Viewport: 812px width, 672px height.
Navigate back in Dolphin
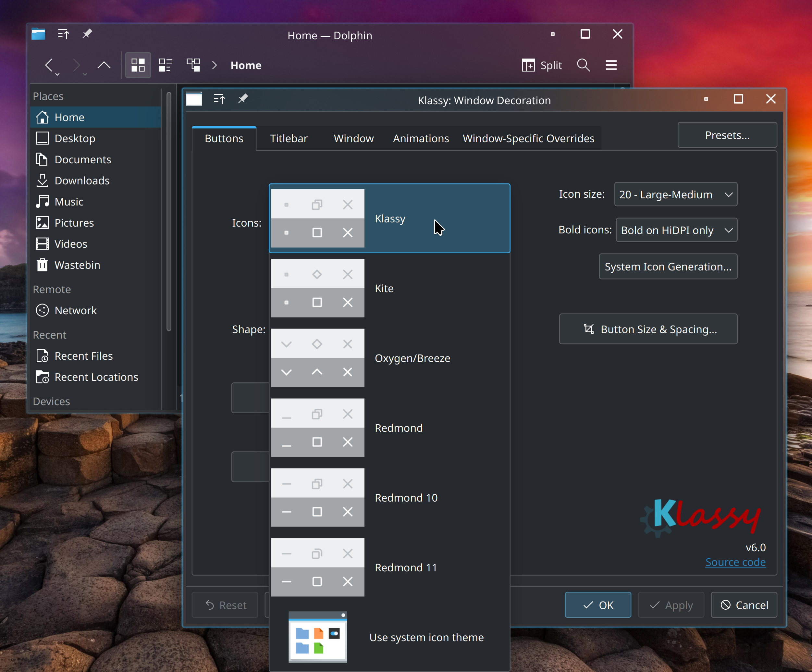(49, 65)
